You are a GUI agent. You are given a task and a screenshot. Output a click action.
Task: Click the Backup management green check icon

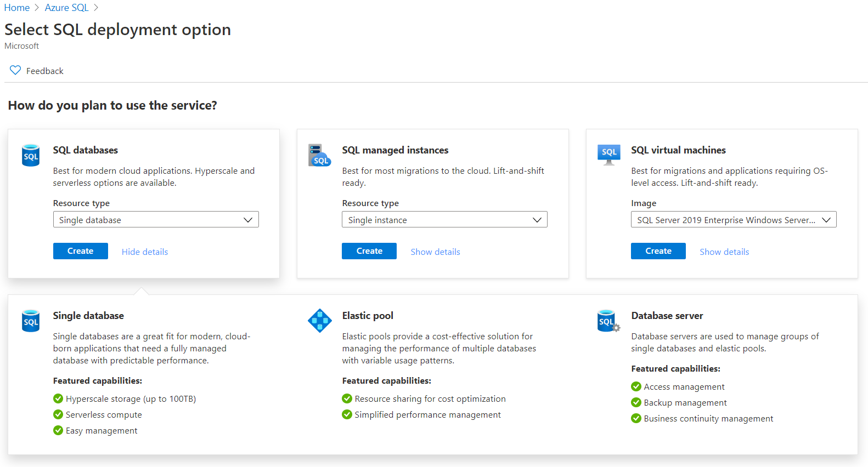[x=636, y=402]
